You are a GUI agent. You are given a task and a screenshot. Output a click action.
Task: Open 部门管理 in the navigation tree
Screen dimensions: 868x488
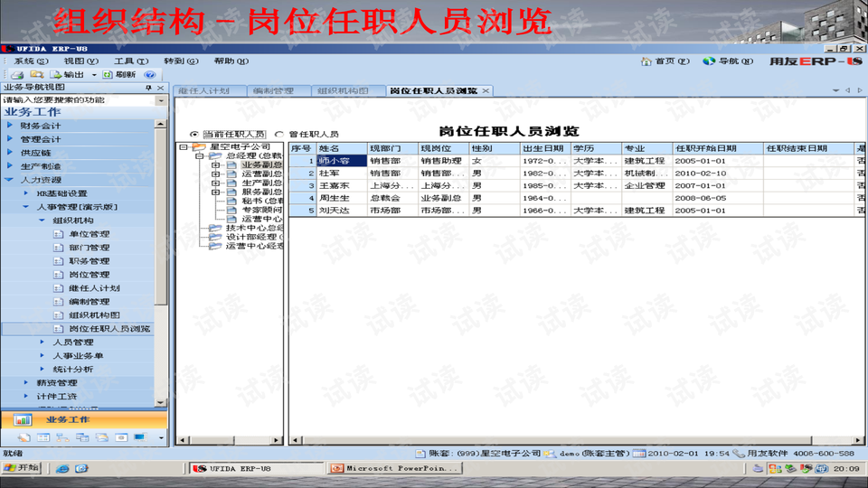pyautogui.click(x=89, y=248)
